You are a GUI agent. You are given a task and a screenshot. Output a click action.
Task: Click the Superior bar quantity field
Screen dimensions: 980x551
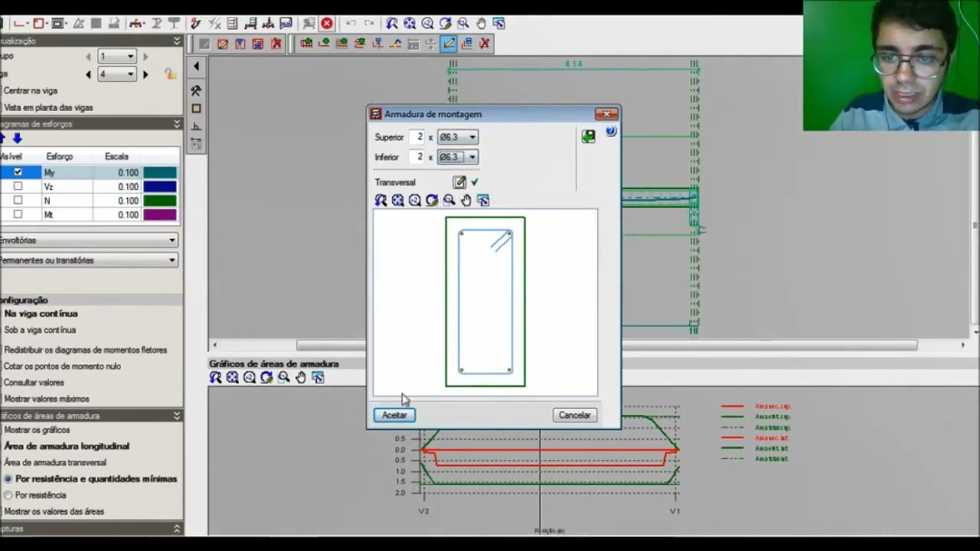tap(416, 137)
